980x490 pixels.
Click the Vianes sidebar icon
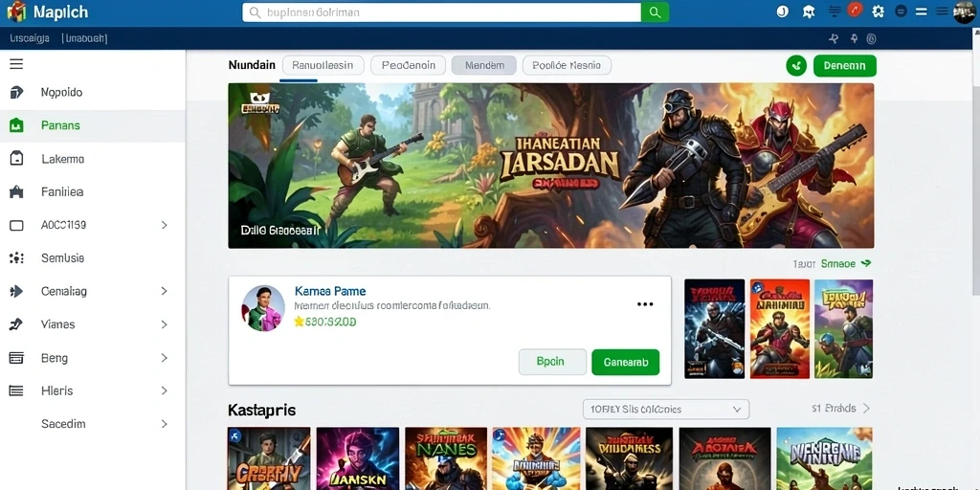click(16, 324)
